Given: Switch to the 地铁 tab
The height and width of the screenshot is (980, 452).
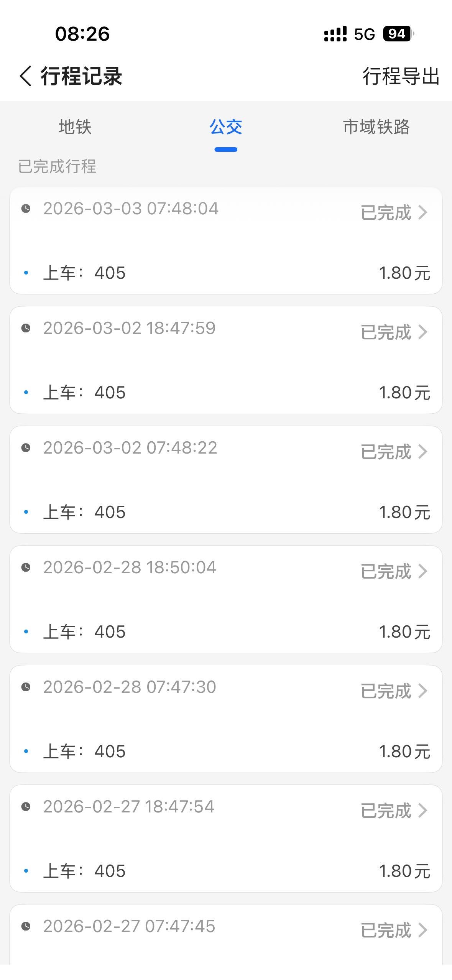Looking at the screenshot, I should click(x=75, y=127).
